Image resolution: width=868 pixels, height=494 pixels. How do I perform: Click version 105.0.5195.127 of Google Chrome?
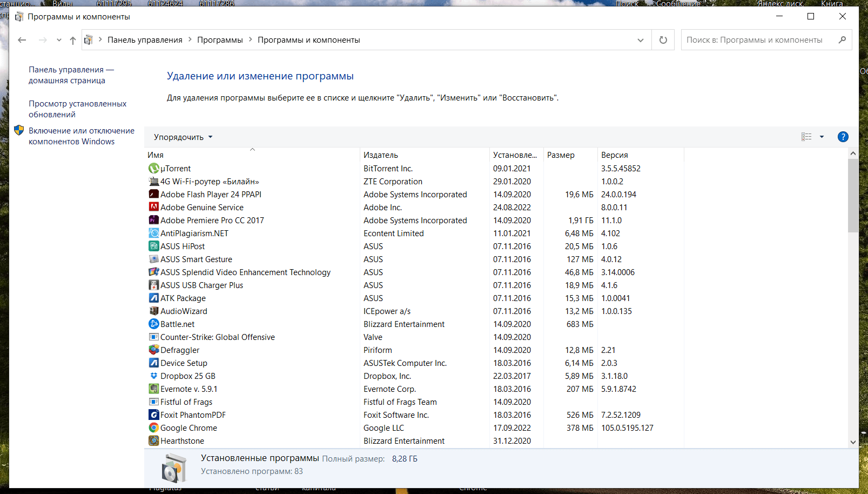coord(627,428)
